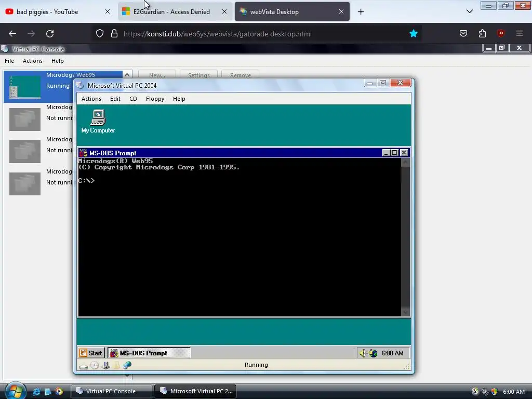Click the MS-DOS Prompt title bar icon

click(83, 153)
